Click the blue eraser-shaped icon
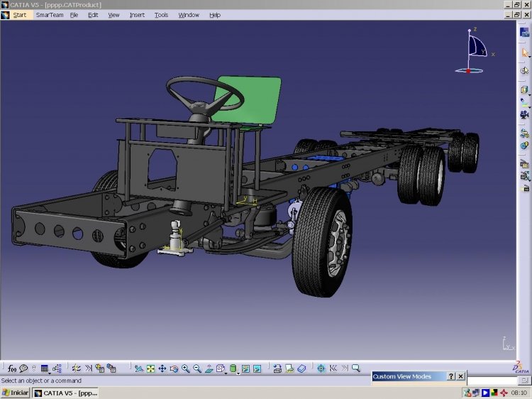This screenshot has height=399, width=532. (301, 368)
